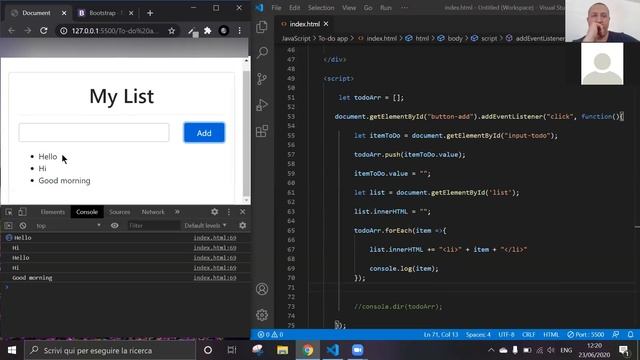Open the Edit menu in VS Code

pyautogui.click(x=294, y=8)
